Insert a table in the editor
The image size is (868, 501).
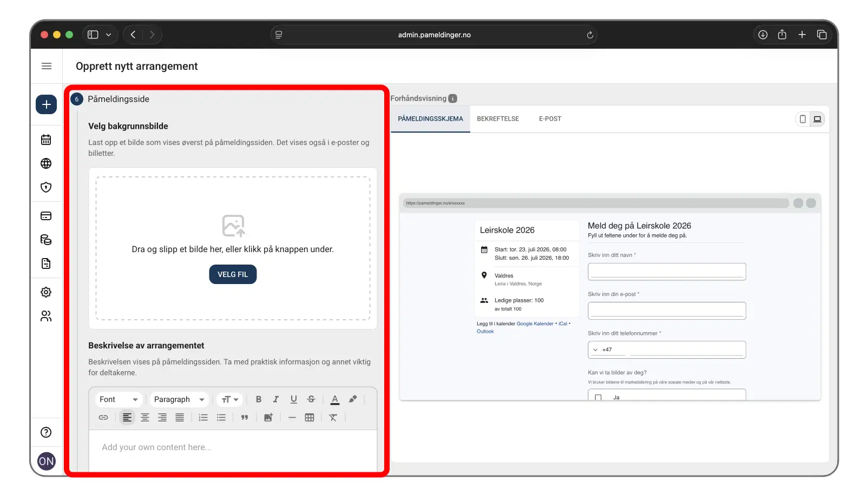(310, 417)
